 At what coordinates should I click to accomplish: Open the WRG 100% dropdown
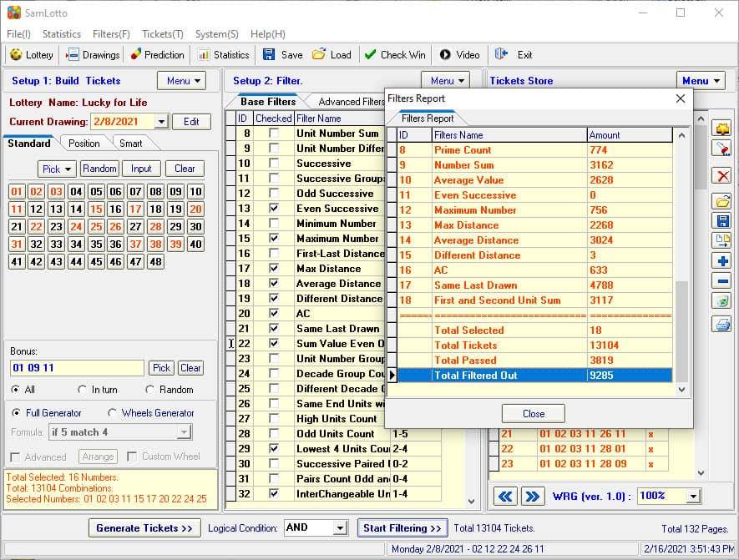(693, 496)
